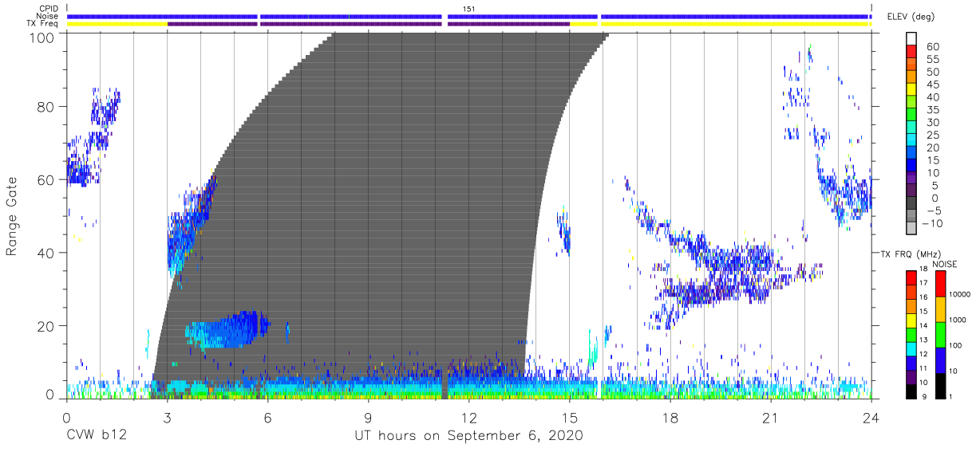Click NOISE colorbar label "1000"
This screenshot has width=980, height=452.
pyautogui.click(x=958, y=320)
